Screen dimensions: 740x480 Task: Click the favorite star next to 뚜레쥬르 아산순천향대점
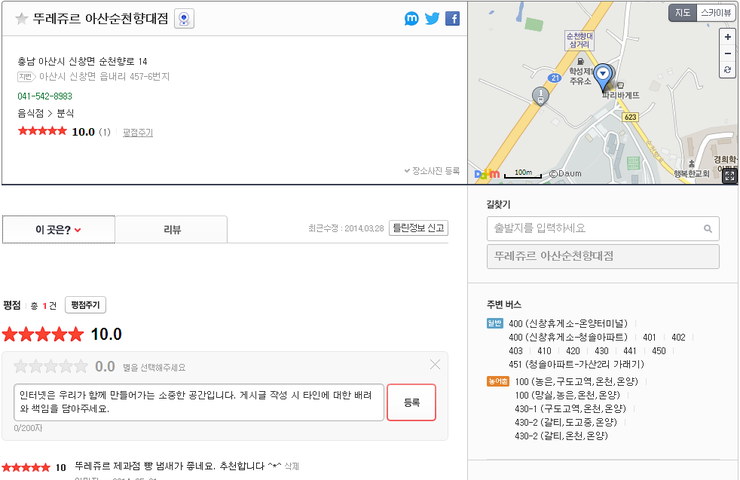(21, 19)
